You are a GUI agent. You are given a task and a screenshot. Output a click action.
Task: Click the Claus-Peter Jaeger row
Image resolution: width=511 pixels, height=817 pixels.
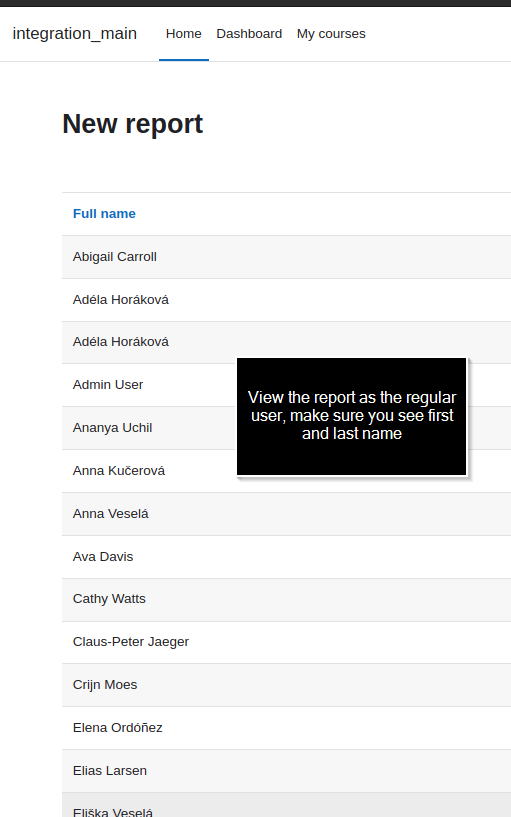click(x=286, y=642)
